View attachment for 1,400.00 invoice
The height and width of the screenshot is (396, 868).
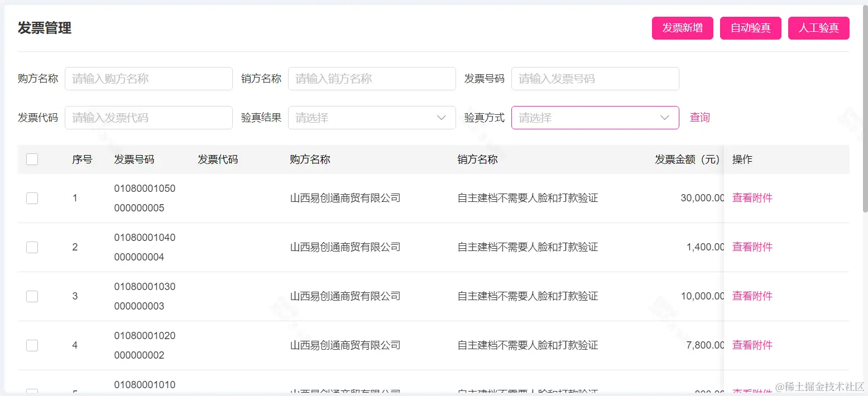click(x=752, y=247)
